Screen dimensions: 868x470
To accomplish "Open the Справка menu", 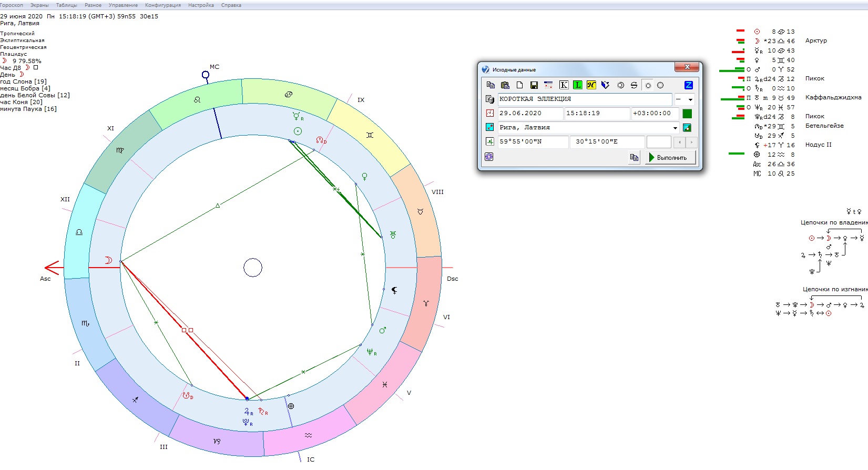I will click(x=231, y=5).
